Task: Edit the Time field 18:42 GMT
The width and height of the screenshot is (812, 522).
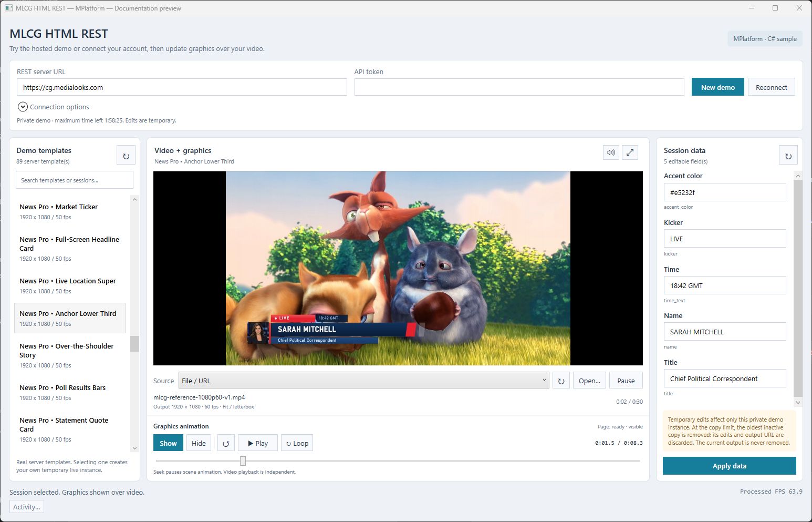Action: pyautogui.click(x=725, y=285)
